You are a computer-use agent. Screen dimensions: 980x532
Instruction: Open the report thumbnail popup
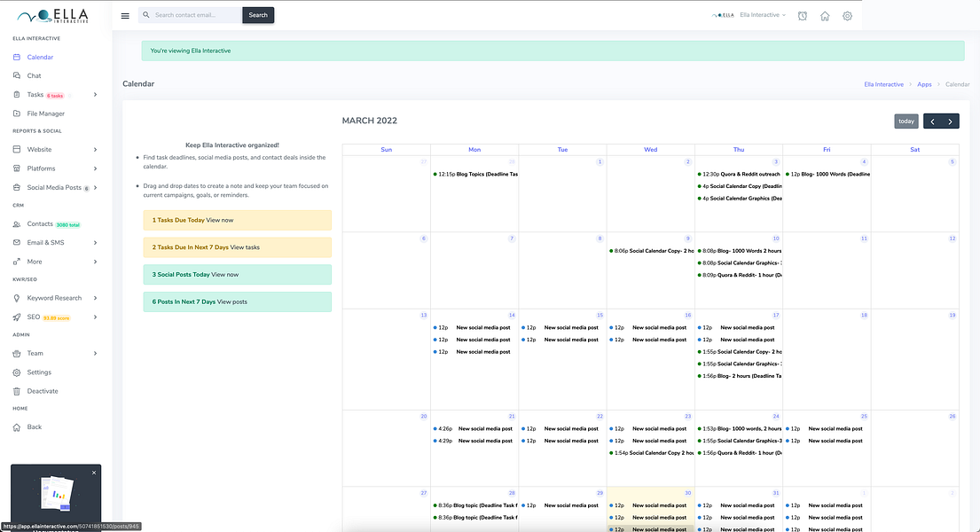click(57, 493)
